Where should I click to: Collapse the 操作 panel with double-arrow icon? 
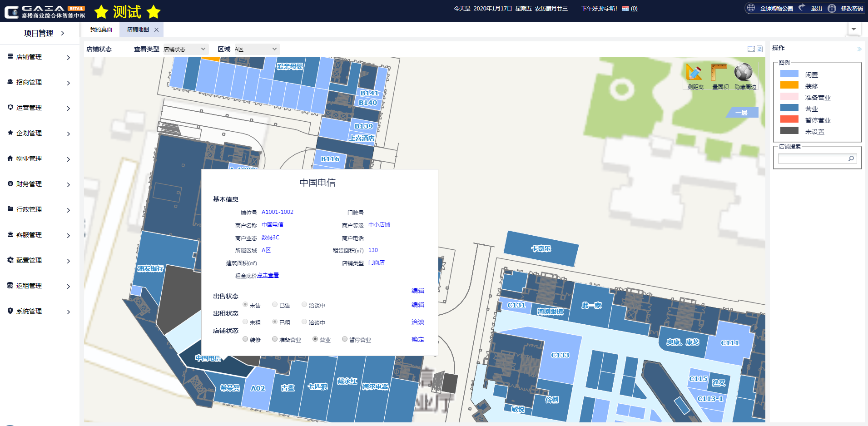coord(859,49)
